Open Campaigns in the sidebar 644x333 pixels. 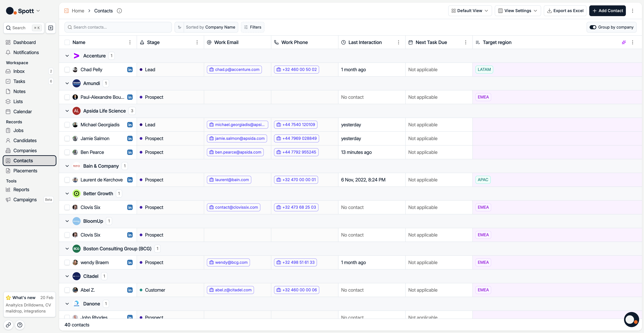pyautogui.click(x=30, y=199)
